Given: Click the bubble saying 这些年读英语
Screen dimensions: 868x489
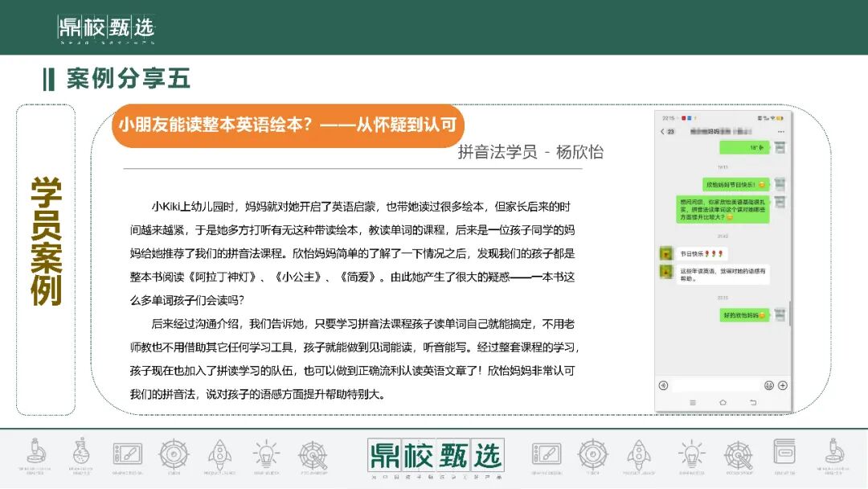Looking at the screenshot, I should point(723,275).
